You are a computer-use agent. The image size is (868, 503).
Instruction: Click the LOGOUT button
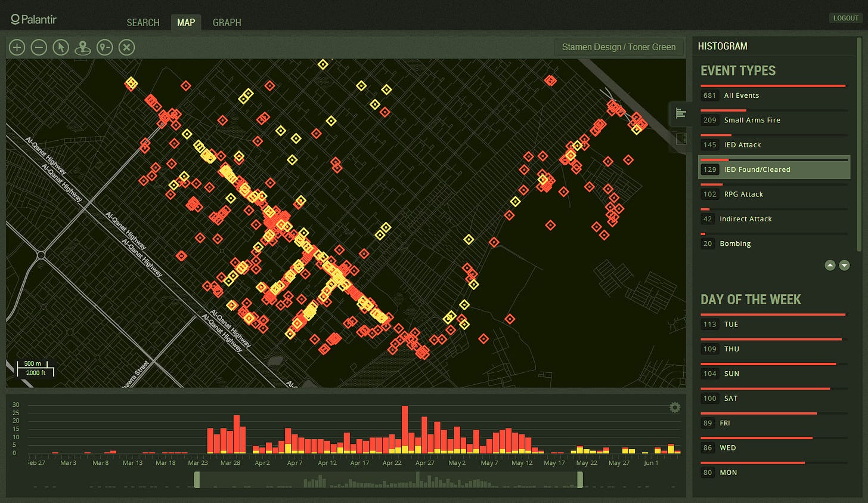point(845,18)
